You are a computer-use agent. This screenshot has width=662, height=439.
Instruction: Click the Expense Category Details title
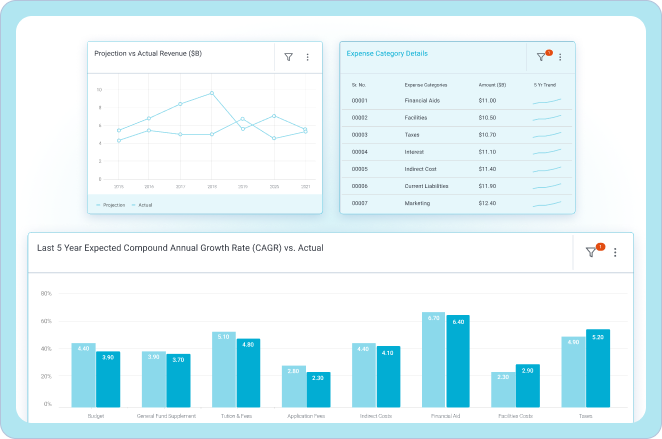(387, 53)
